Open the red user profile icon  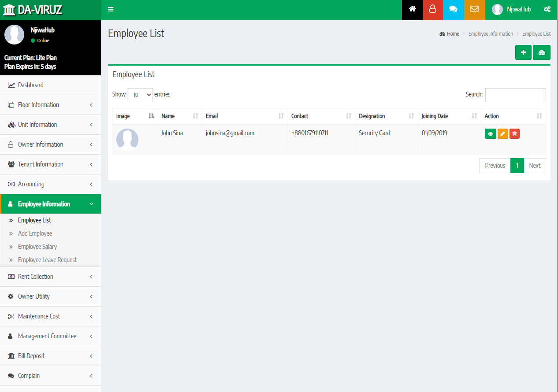tap(433, 9)
